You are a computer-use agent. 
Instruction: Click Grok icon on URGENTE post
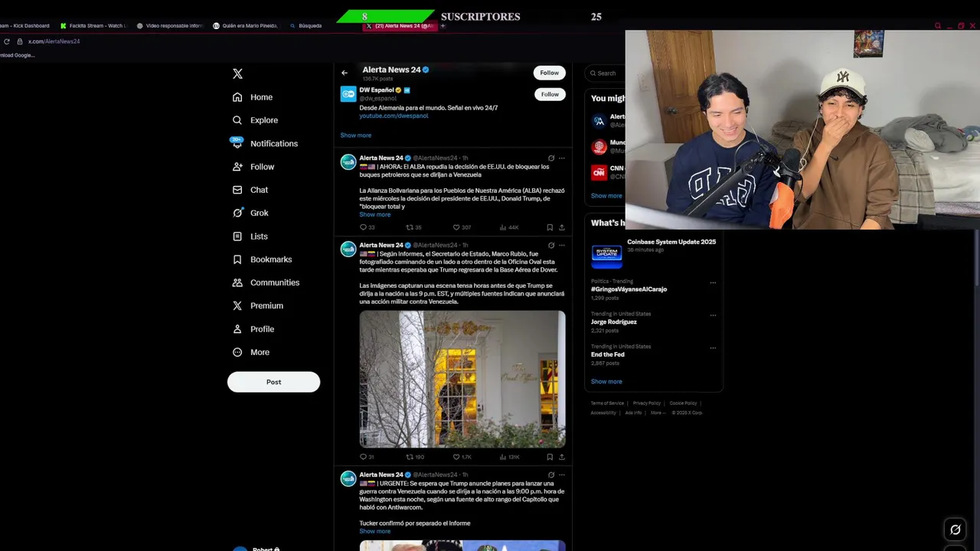tap(551, 475)
